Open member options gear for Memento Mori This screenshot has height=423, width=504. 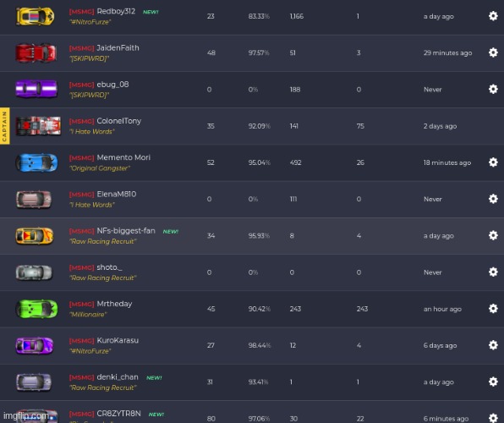coord(493,162)
